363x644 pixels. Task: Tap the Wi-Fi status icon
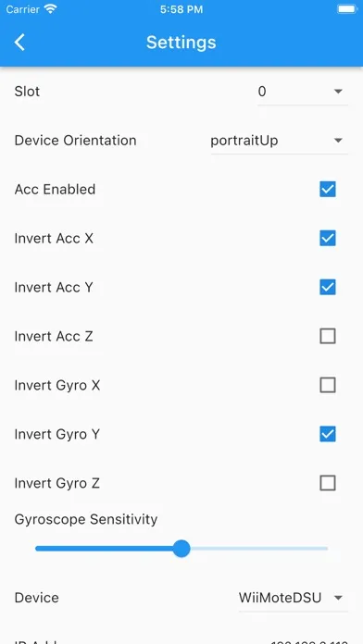tap(51, 9)
